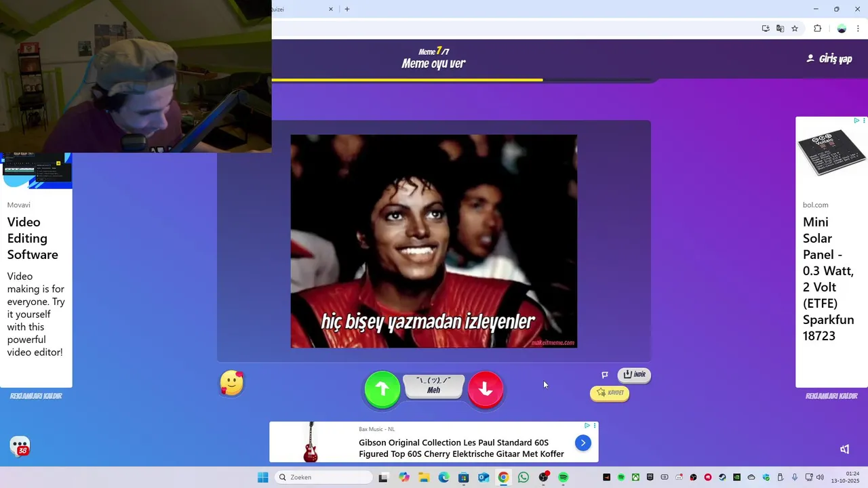Open the Chrome profile avatar

point(842,28)
